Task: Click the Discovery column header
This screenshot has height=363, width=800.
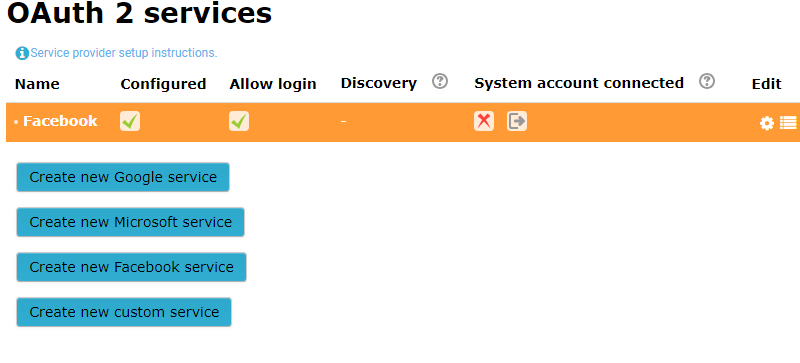Action: [379, 83]
